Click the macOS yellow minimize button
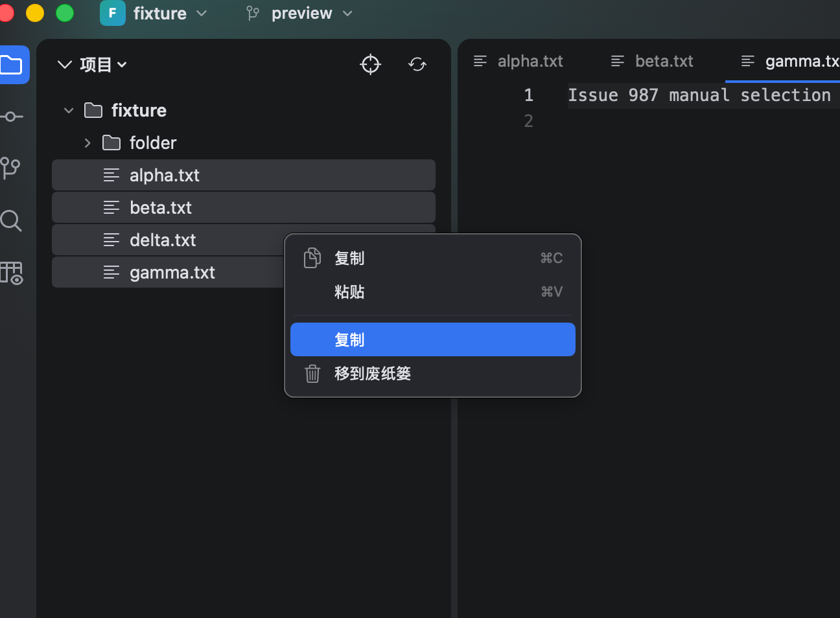This screenshot has width=840, height=618. [35, 13]
